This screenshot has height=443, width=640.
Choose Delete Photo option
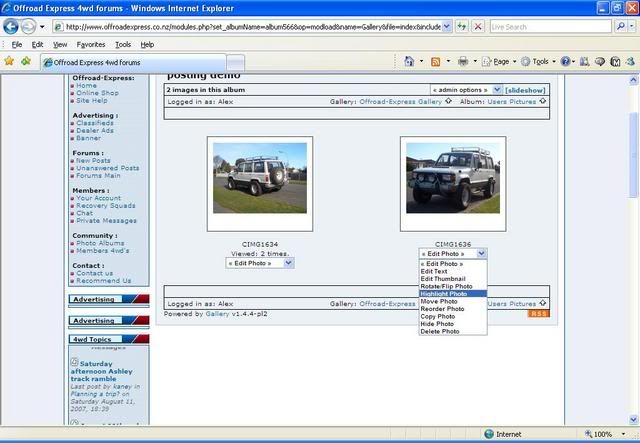(440, 332)
